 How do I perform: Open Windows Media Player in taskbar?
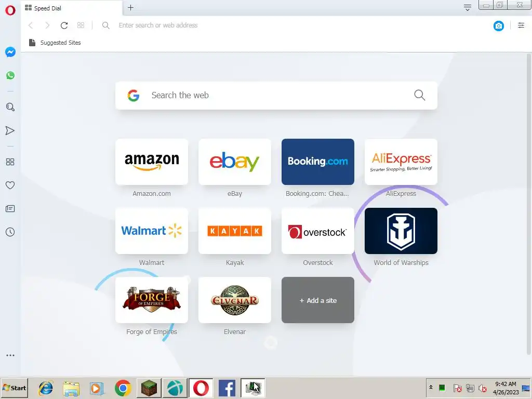click(97, 388)
